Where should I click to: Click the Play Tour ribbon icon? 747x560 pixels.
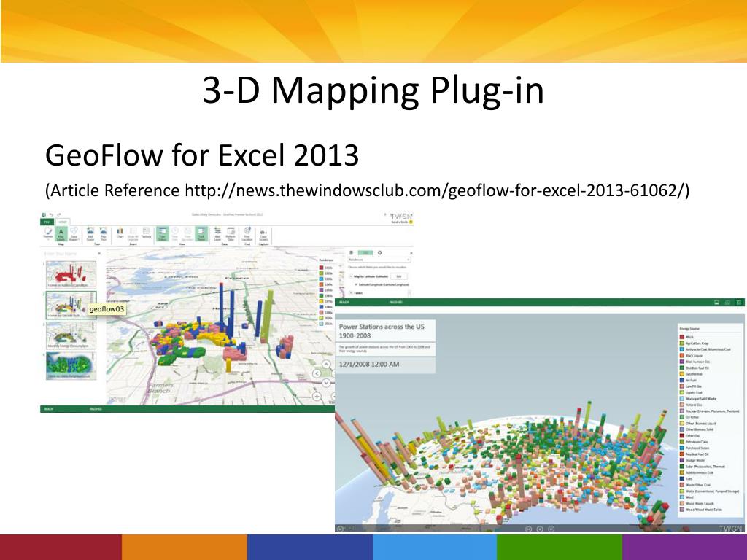(104, 233)
